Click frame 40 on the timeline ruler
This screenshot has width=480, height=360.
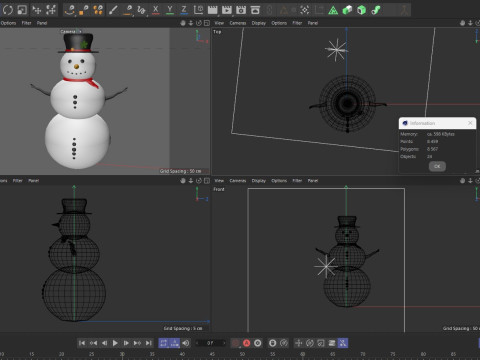[x=182, y=354]
